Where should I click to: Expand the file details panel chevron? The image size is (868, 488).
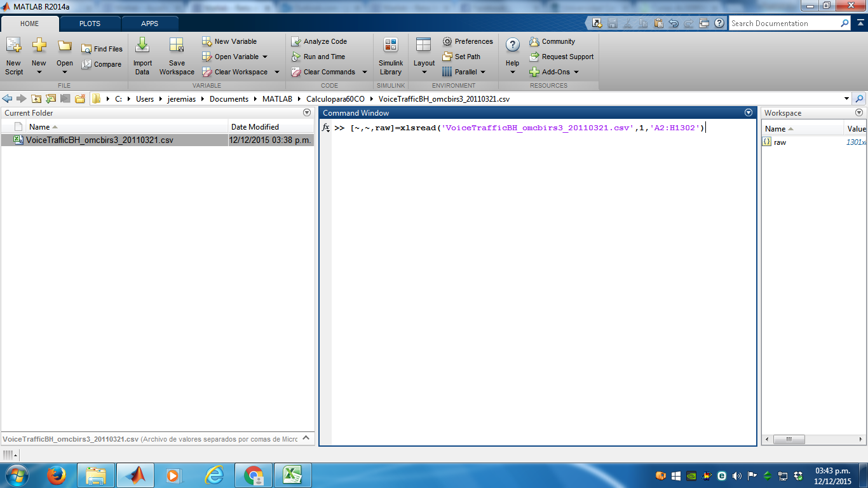pyautogui.click(x=306, y=438)
